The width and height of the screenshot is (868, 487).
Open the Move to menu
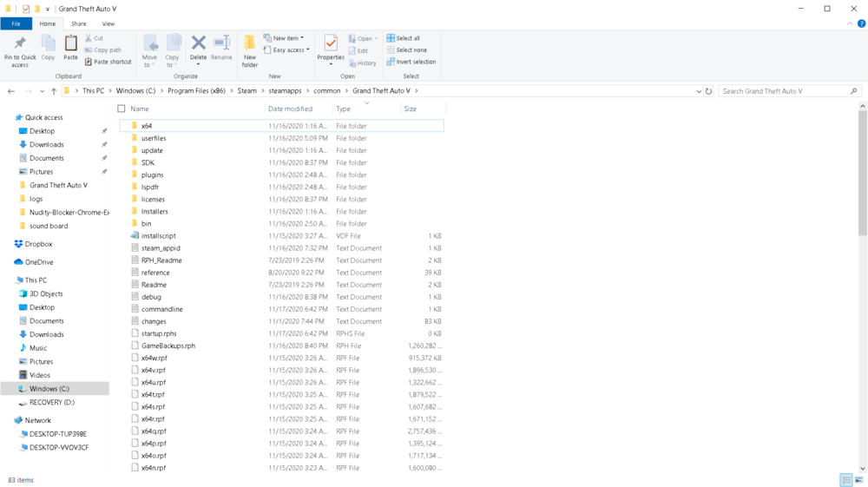(x=149, y=51)
